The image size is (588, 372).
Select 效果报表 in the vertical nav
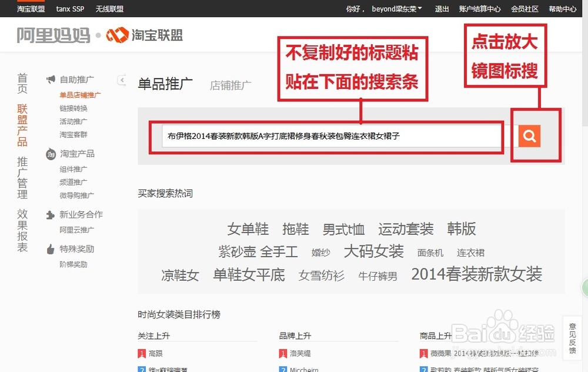(22, 231)
